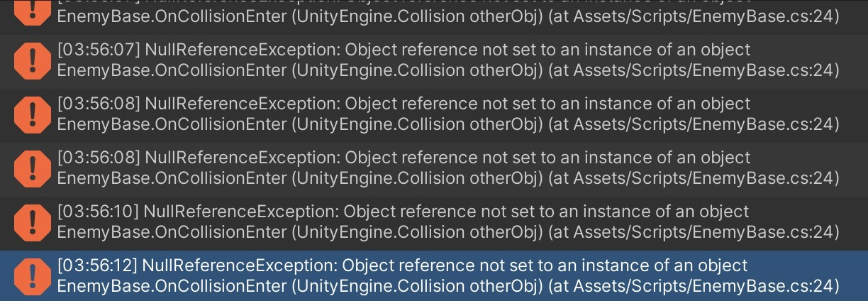Click error icon of the later 03:56:08 entry
Image resolution: width=868 pixels, height=301 pixels.
pos(32,168)
